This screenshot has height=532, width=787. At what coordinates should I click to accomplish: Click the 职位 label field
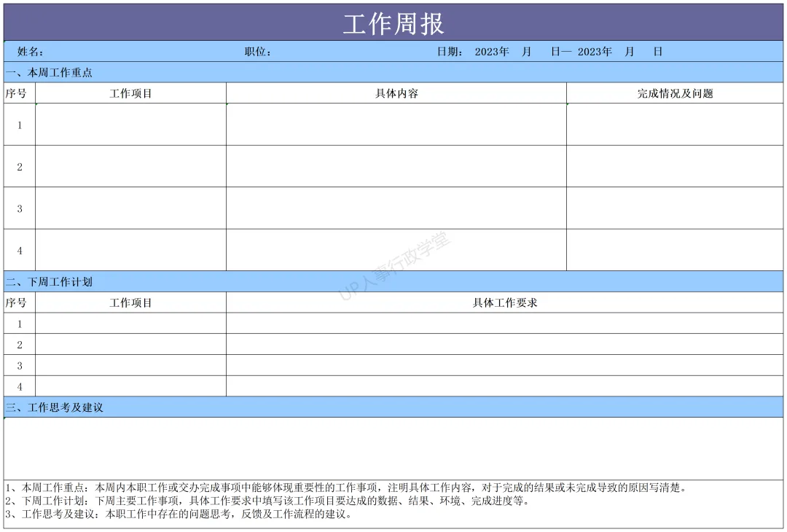pos(258,52)
